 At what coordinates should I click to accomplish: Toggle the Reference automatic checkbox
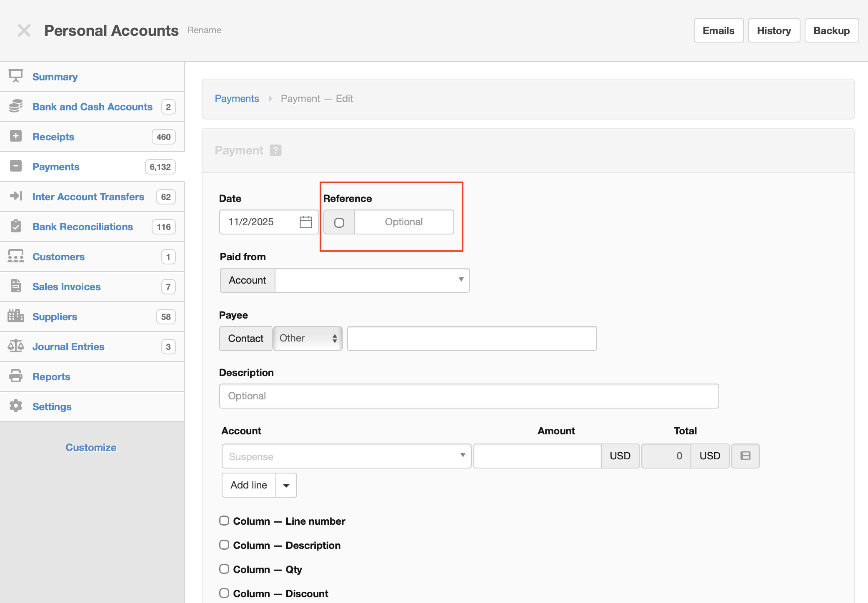(x=339, y=222)
